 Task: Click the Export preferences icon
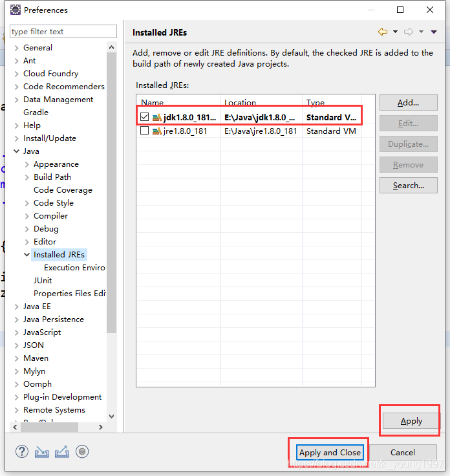pyautogui.click(x=62, y=451)
